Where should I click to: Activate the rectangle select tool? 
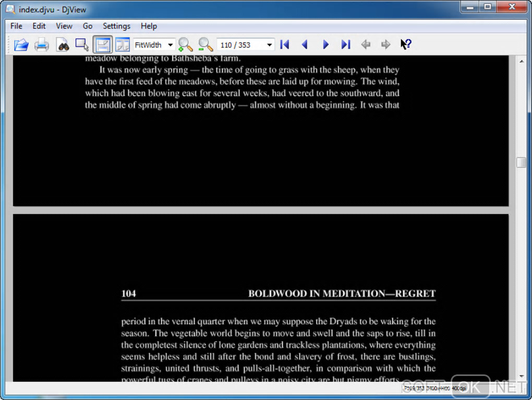[x=82, y=44]
